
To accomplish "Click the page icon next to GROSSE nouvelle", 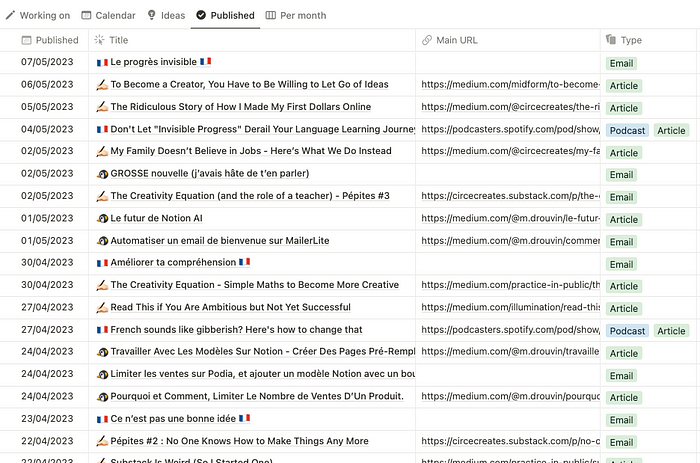I will [102, 174].
